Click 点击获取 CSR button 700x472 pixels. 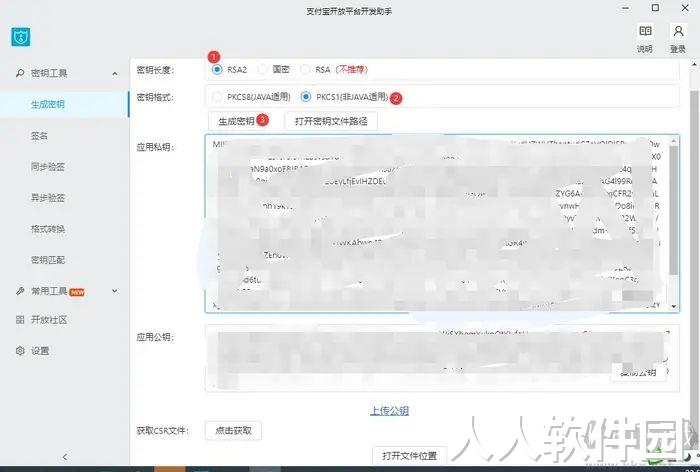click(233, 431)
